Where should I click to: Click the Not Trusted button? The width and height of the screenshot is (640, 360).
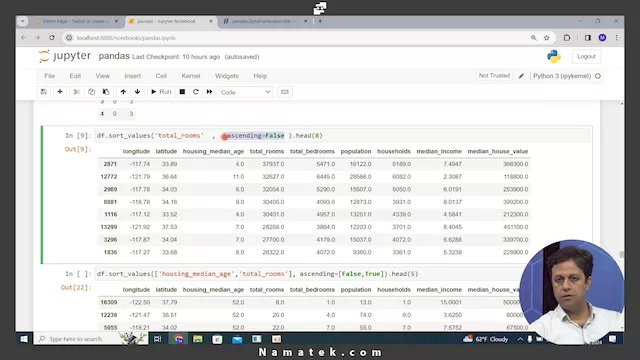pyautogui.click(x=494, y=76)
